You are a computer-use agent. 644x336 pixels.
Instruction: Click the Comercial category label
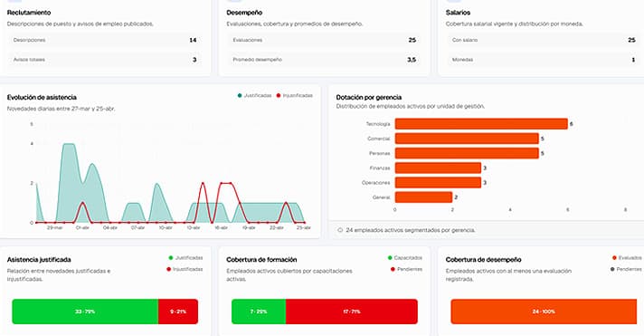[379, 139]
